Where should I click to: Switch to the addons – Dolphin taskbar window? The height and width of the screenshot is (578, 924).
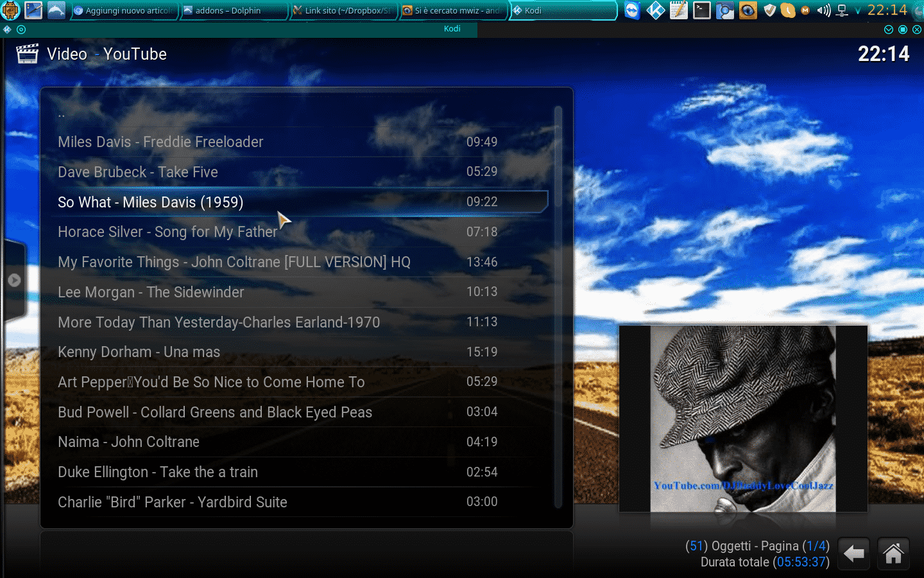click(x=234, y=10)
